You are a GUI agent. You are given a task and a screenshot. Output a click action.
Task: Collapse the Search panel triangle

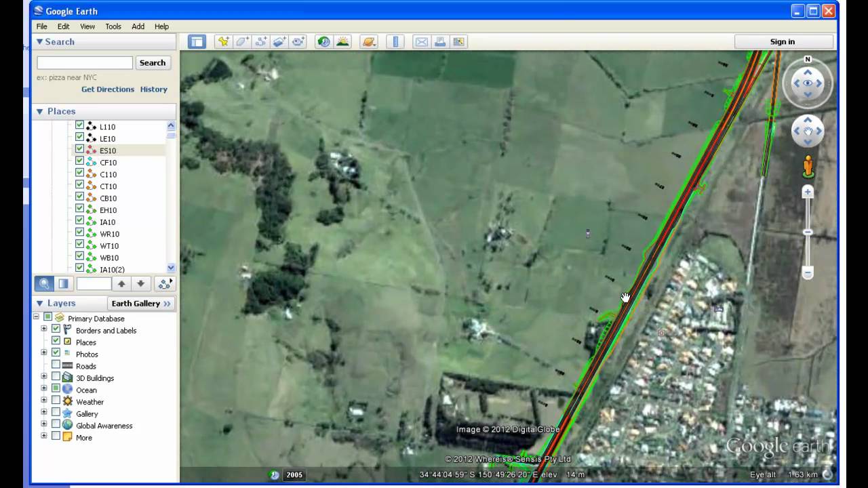point(40,42)
